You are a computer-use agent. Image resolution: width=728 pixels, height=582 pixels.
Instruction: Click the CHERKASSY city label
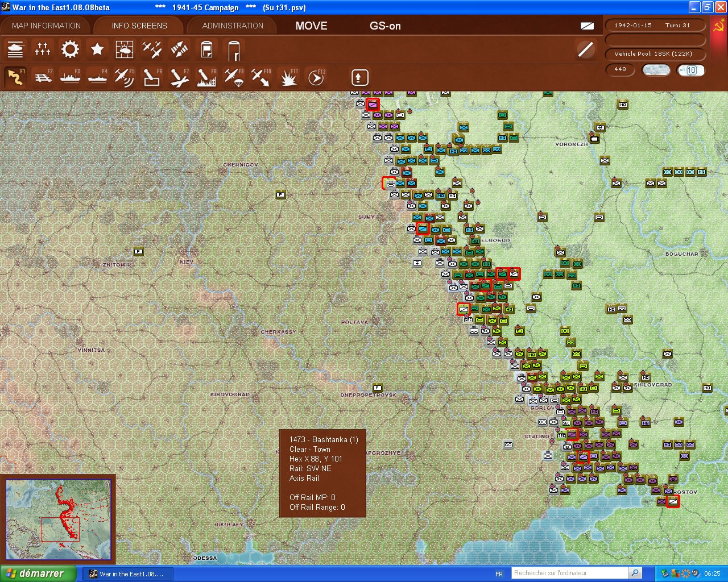(278, 332)
